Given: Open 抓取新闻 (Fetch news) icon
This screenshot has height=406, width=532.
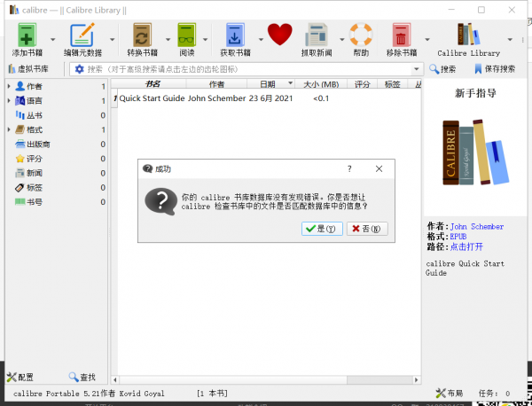Looking at the screenshot, I should (317, 35).
